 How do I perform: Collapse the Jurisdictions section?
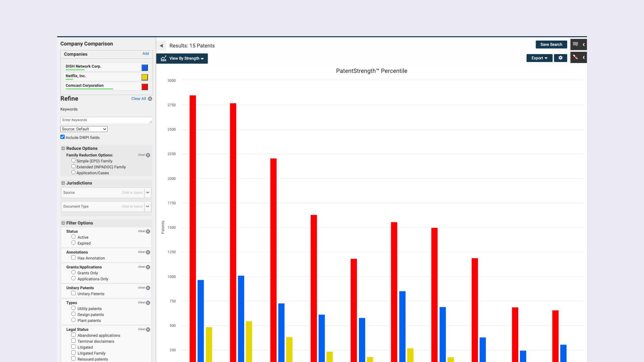[x=63, y=183]
